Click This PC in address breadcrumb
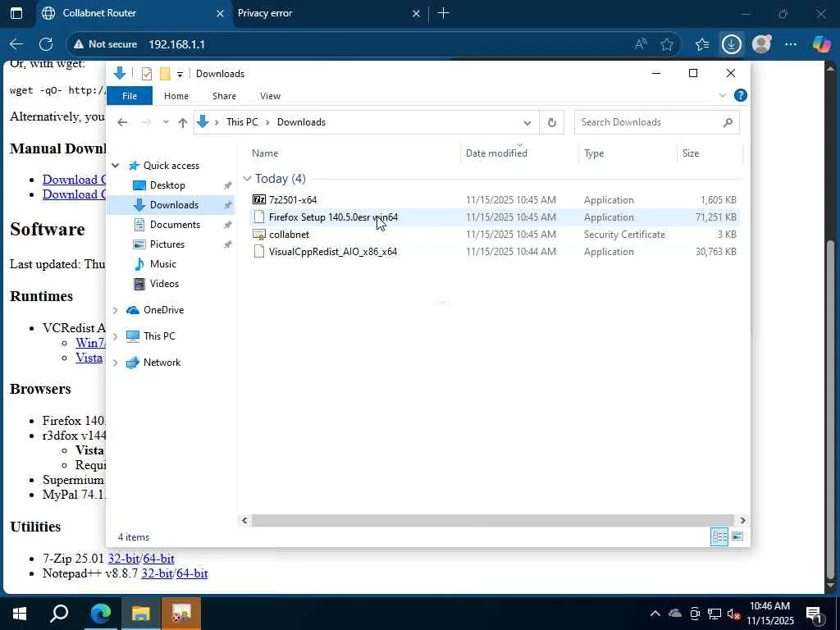Viewport: 840px width, 630px height. [242, 123]
